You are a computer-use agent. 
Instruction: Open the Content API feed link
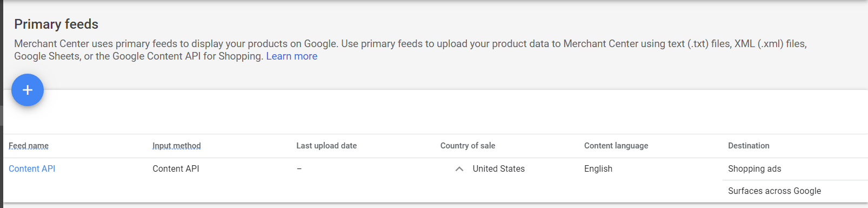tap(32, 169)
